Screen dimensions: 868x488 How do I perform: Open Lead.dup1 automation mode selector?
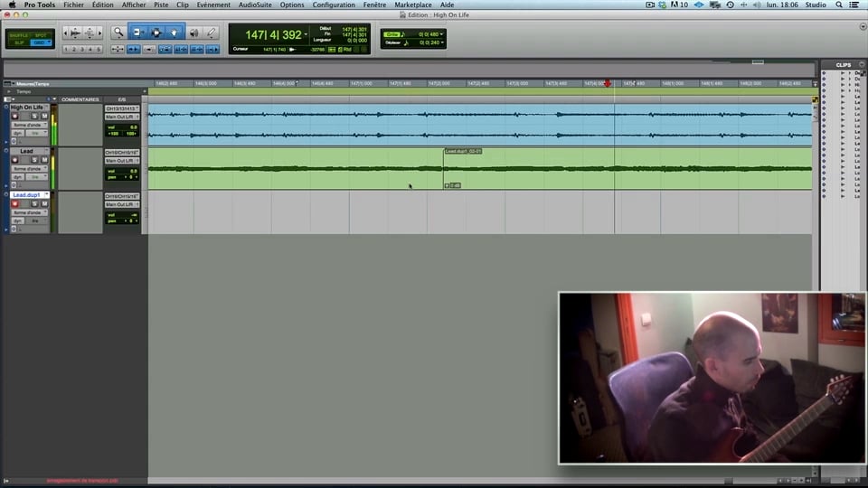point(36,221)
